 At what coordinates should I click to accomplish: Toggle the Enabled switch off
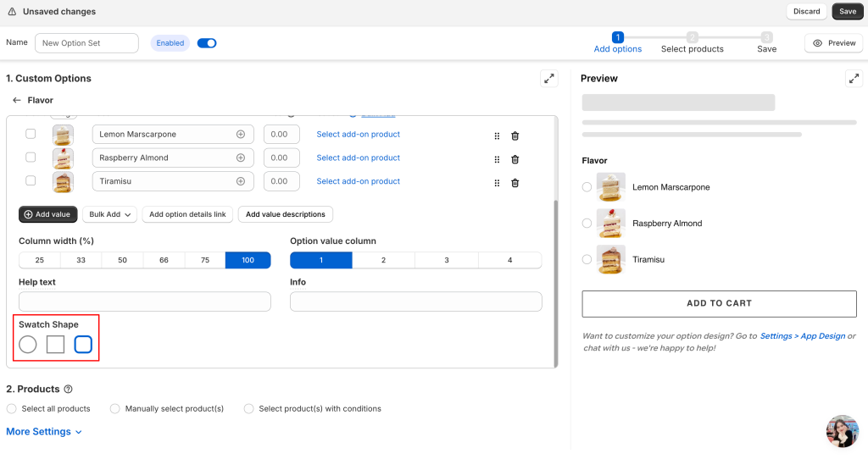coord(206,43)
